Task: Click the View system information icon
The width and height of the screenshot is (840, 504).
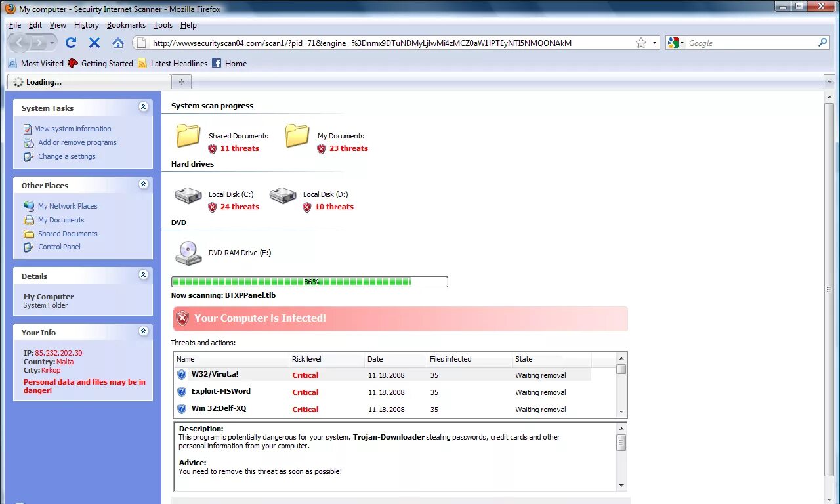Action: click(28, 129)
